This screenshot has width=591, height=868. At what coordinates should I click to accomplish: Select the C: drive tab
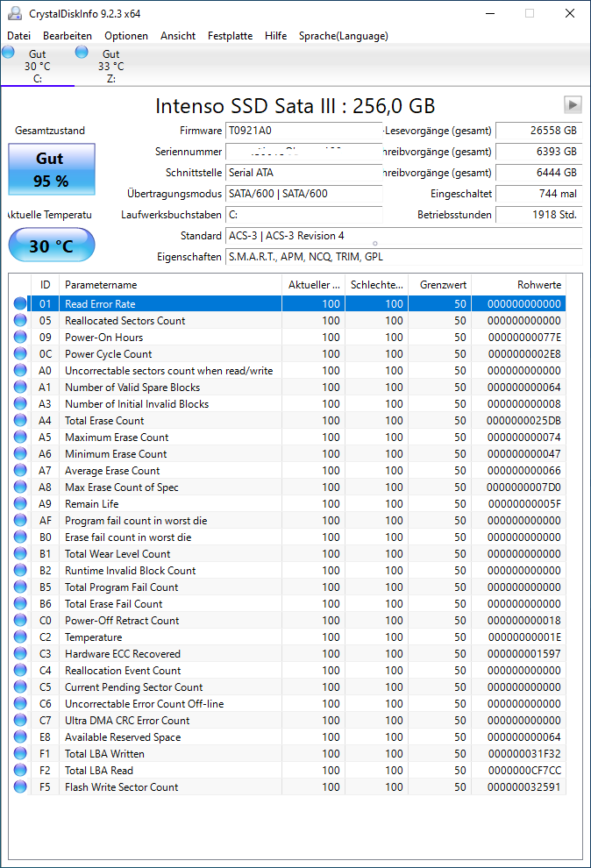coord(38,66)
